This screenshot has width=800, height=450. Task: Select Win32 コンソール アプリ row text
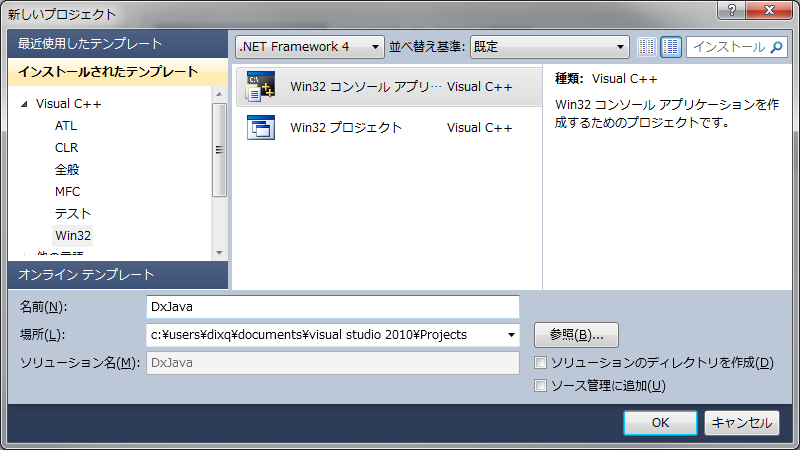tap(365, 87)
